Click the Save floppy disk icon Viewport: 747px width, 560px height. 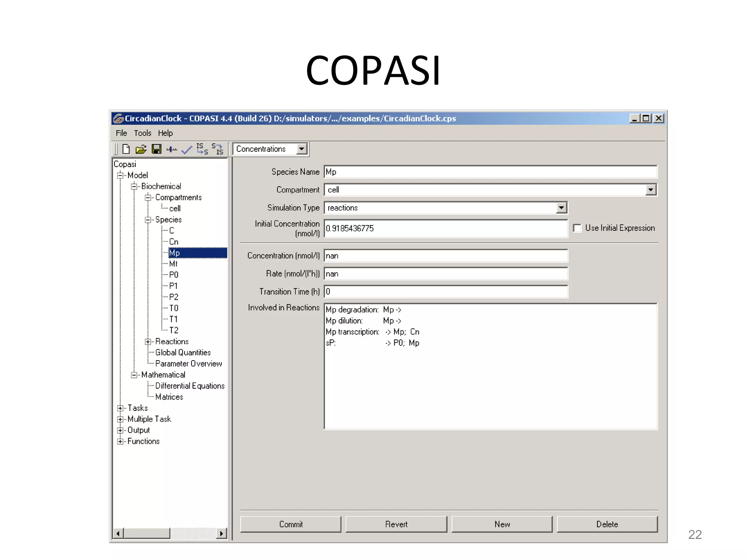pos(156,149)
